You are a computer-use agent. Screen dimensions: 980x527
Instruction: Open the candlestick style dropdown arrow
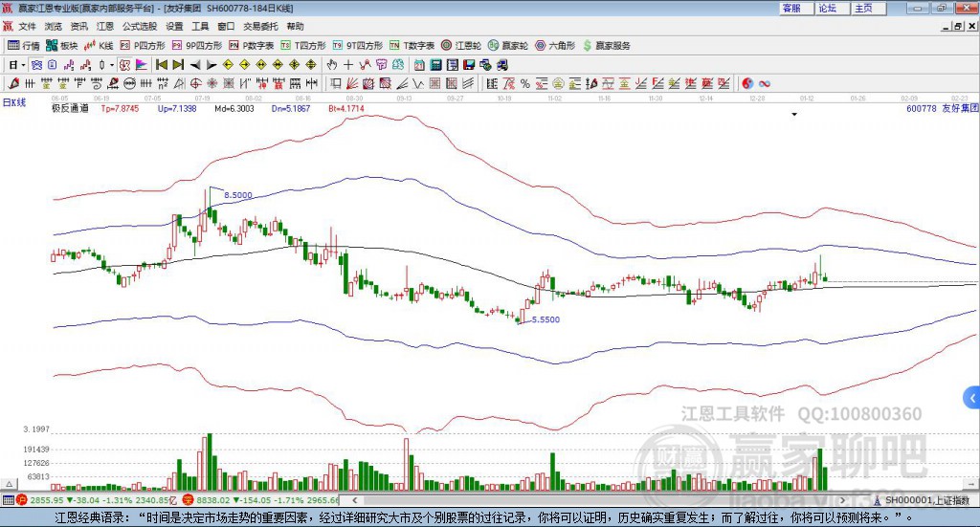(x=112, y=65)
